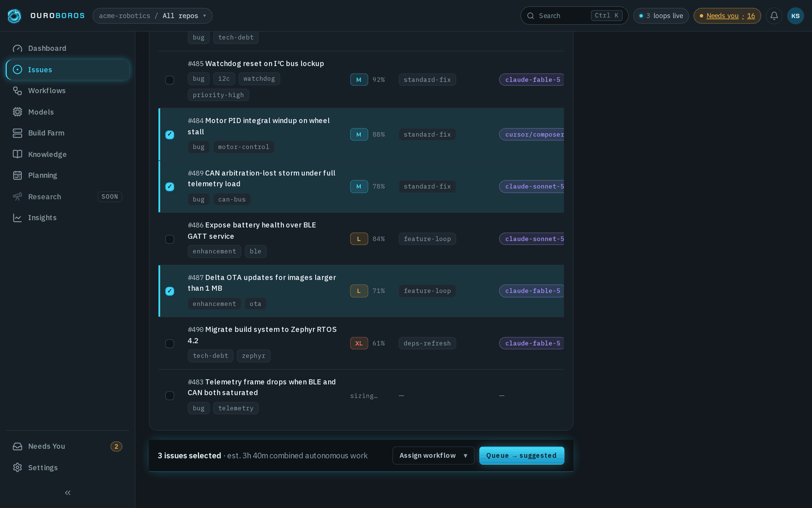Open issue #483 Telemetry frame drops title

click(262, 387)
